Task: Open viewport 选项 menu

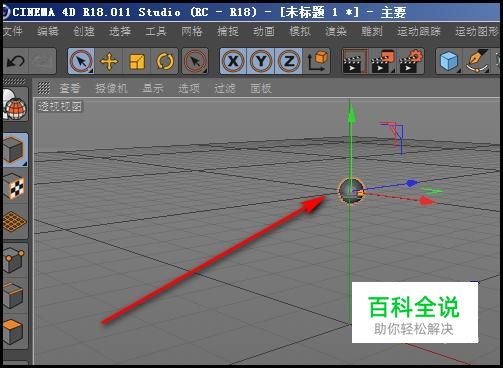Action: pyautogui.click(x=189, y=88)
